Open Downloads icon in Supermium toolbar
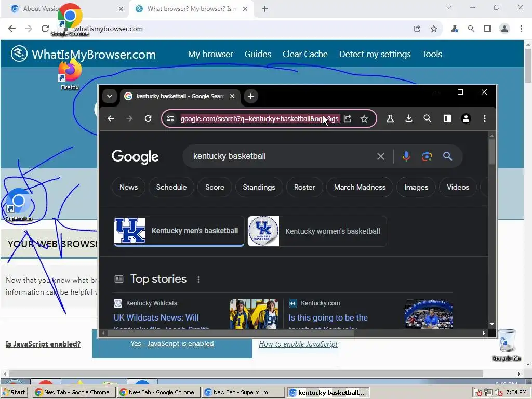The image size is (532, 399). tap(409, 118)
